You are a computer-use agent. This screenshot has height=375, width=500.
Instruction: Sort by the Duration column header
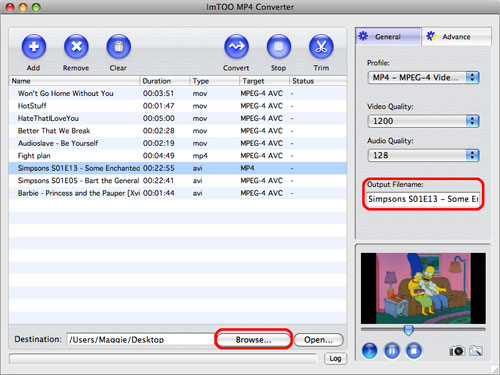pos(165,81)
